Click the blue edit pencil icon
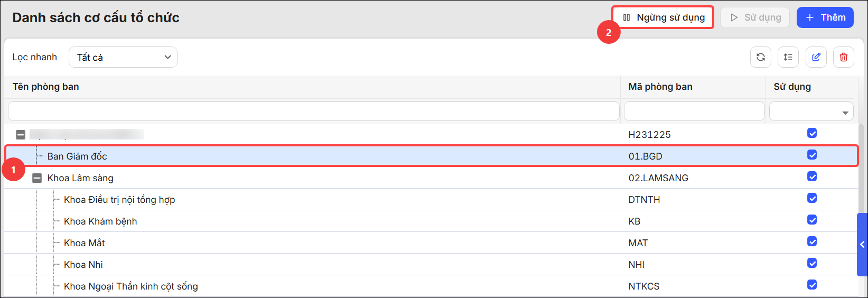 [x=816, y=57]
